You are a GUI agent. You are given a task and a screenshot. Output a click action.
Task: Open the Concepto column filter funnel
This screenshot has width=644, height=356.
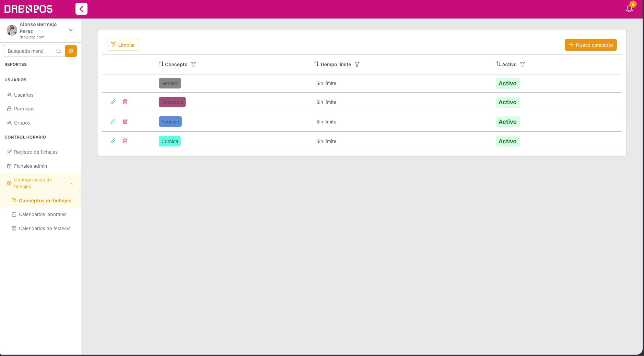click(194, 64)
